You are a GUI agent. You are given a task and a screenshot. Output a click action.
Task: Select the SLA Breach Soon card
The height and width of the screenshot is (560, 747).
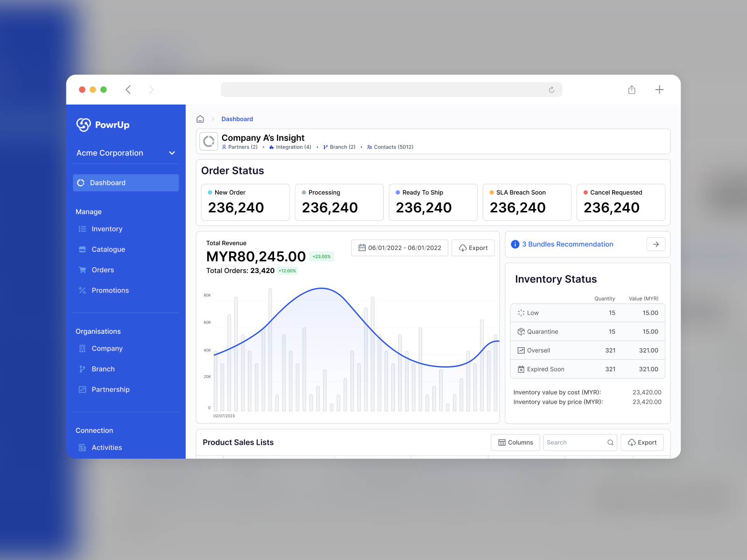(527, 202)
